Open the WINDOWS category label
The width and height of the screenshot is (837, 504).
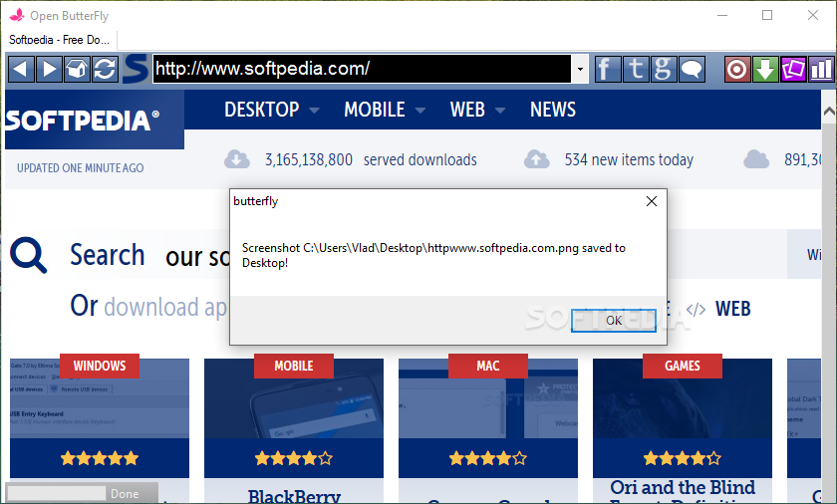coord(100,366)
